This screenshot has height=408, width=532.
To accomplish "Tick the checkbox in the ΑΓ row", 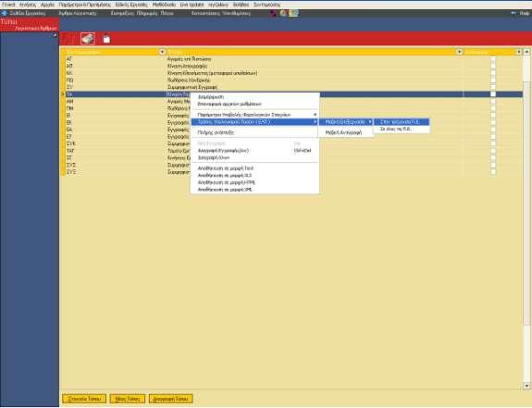I will [493, 59].
